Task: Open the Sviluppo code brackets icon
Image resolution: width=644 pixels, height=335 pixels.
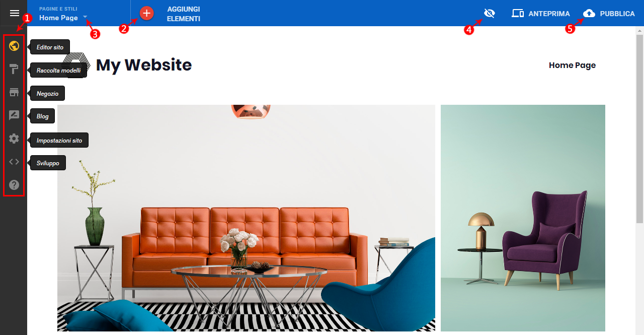Action: (x=14, y=162)
